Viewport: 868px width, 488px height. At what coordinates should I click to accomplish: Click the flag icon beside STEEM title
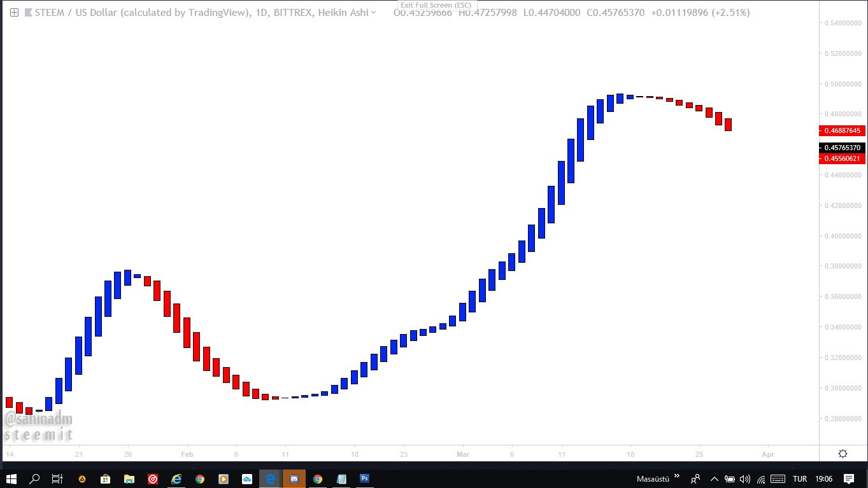(x=28, y=12)
